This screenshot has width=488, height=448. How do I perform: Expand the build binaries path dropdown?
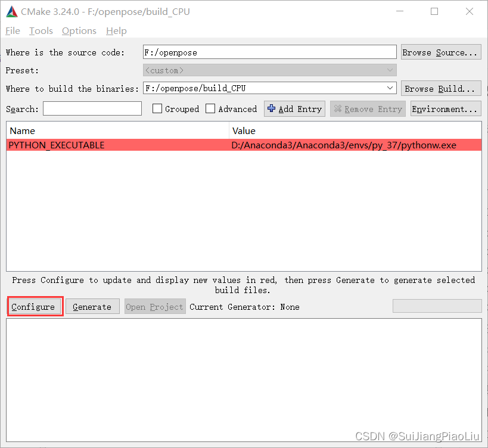coord(390,88)
